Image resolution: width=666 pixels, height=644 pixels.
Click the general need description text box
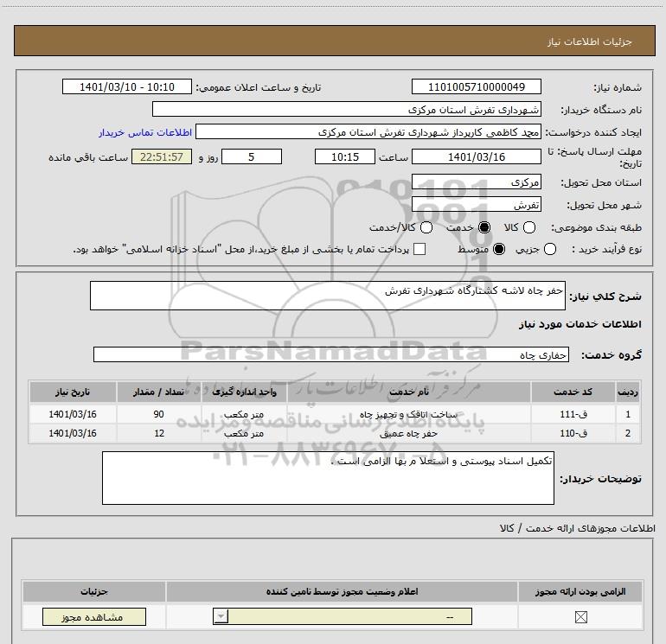click(328, 296)
